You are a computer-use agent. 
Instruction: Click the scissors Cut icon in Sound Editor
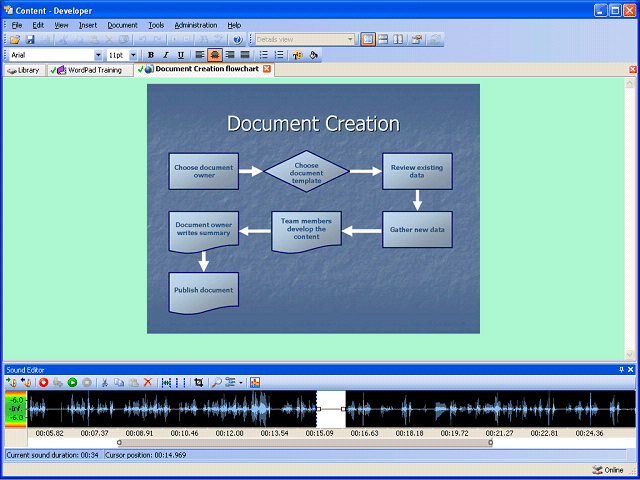(105, 382)
